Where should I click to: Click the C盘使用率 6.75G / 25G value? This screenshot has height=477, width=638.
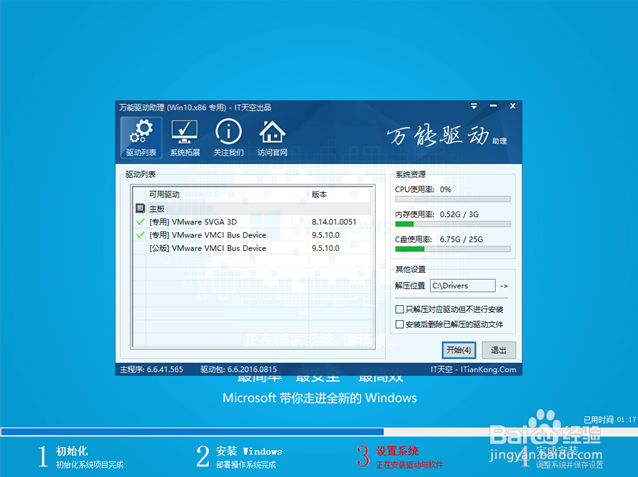461,239
